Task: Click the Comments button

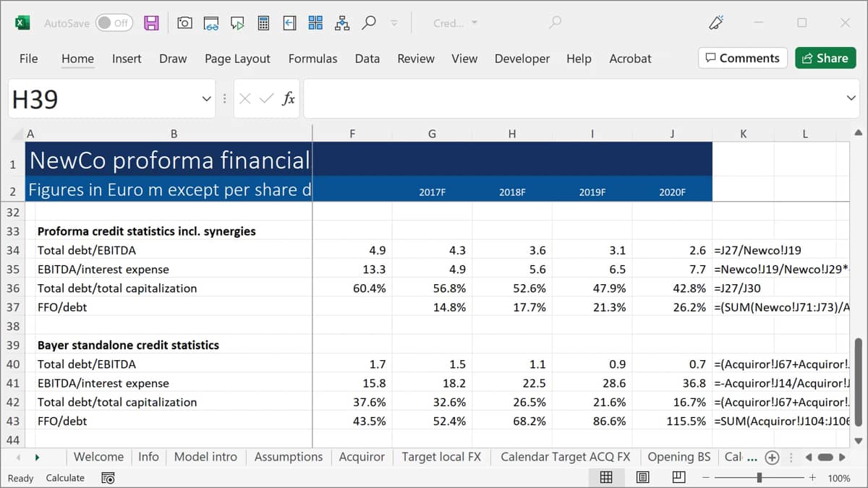Action: pyautogui.click(x=743, y=58)
